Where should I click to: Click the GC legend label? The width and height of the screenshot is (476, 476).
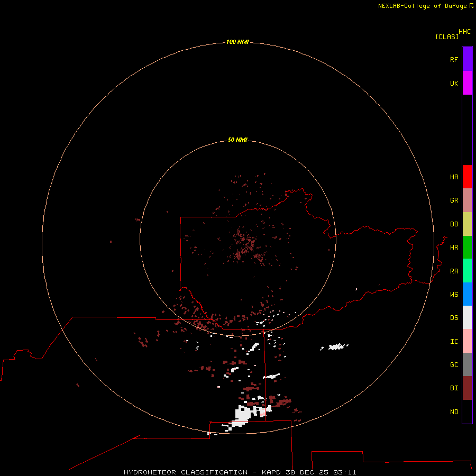point(454,365)
